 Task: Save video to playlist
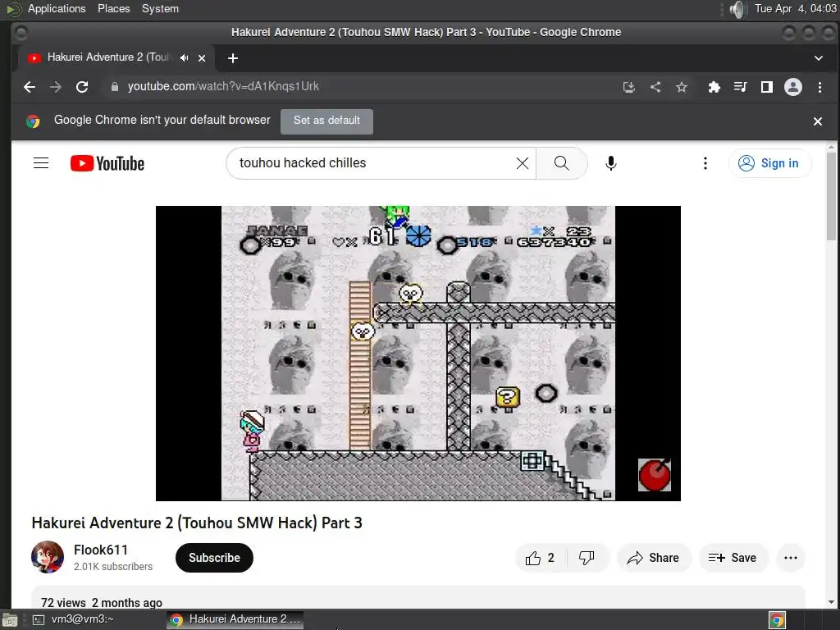click(x=733, y=558)
